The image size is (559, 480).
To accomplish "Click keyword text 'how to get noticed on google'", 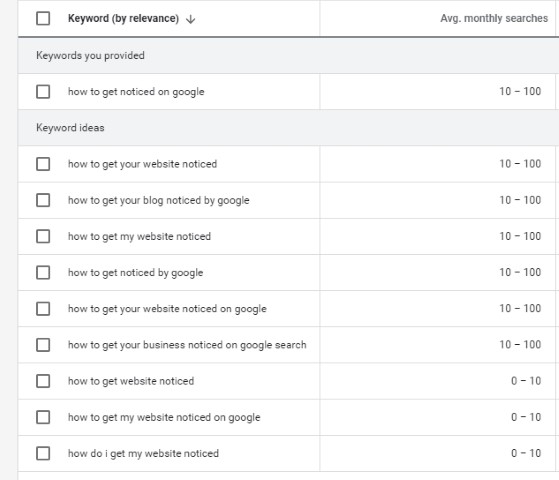I will coord(136,92).
